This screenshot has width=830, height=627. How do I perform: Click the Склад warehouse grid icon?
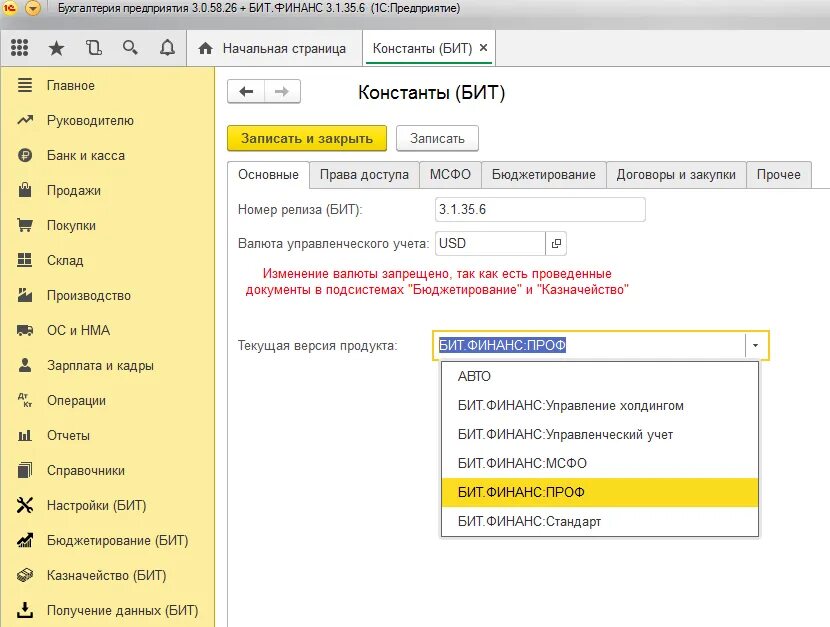[x=25, y=260]
